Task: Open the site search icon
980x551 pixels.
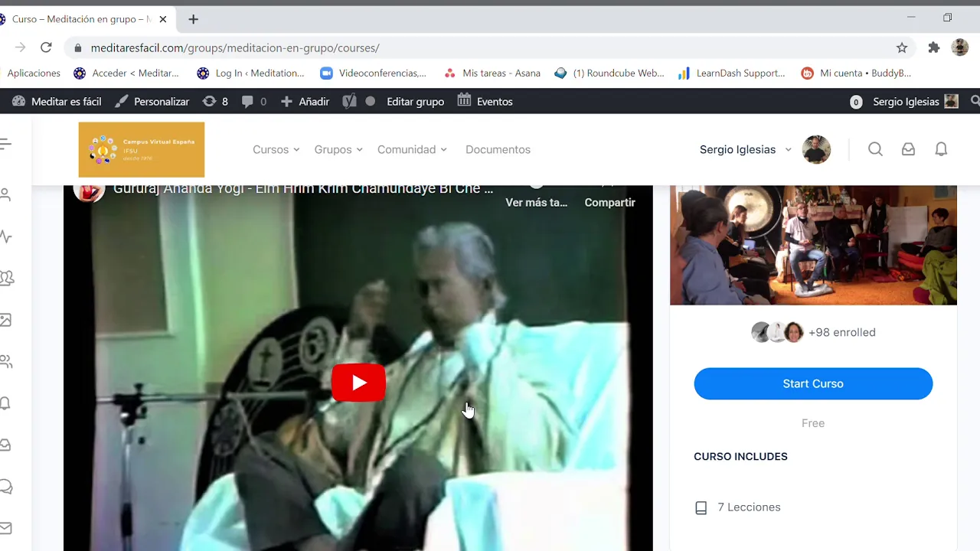Action: tap(875, 149)
